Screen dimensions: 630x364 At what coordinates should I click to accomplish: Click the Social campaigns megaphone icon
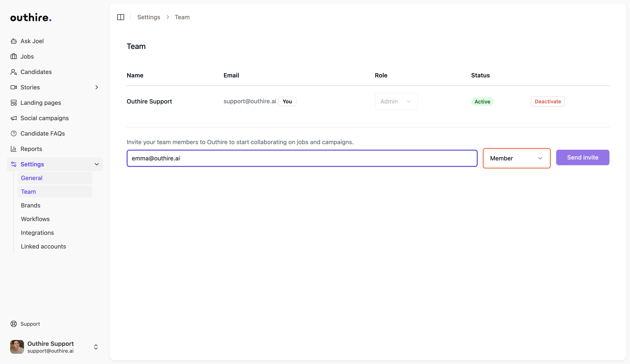click(13, 118)
